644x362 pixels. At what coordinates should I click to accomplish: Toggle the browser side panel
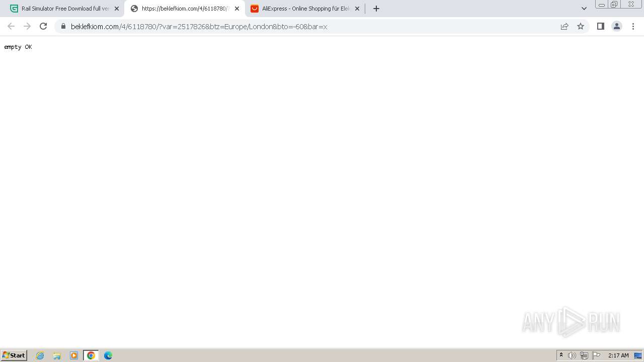click(x=600, y=26)
